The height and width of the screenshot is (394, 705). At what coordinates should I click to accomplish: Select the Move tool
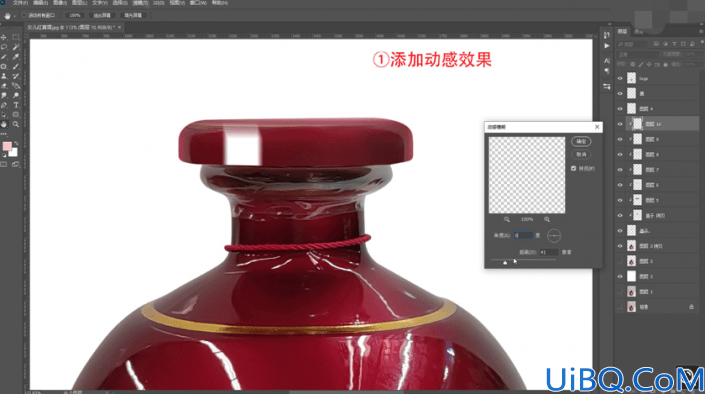click(x=4, y=37)
